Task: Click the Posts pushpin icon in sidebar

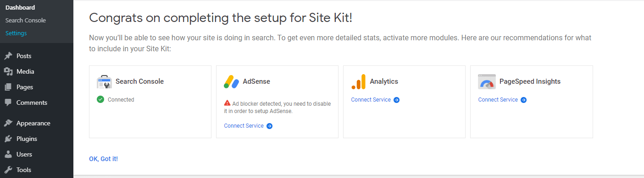Action: [x=8, y=56]
